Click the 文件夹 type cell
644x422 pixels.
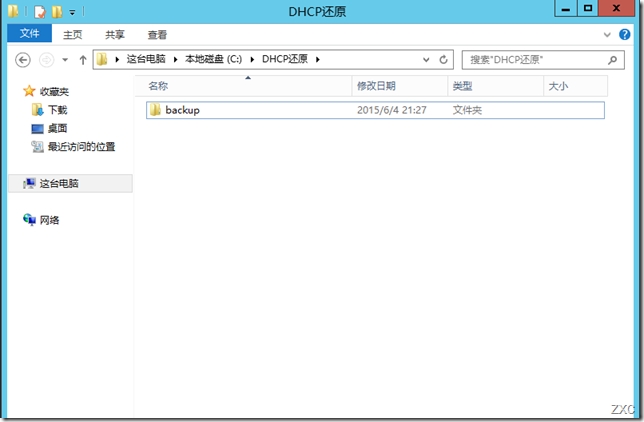(467, 110)
